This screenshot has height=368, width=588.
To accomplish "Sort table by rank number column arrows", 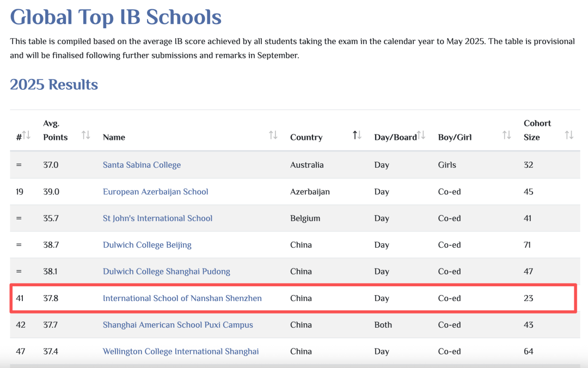I will [26, 135].
